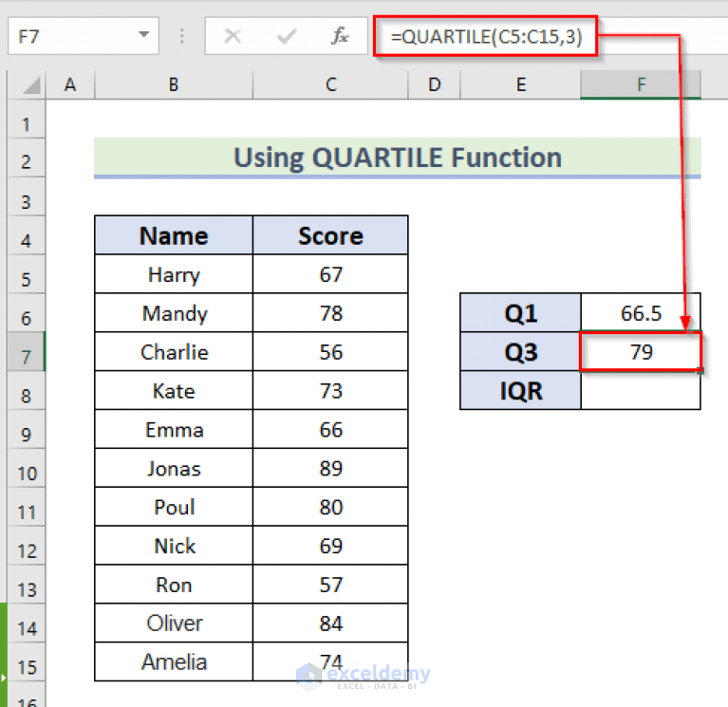Select column B header

click(174, 84)
